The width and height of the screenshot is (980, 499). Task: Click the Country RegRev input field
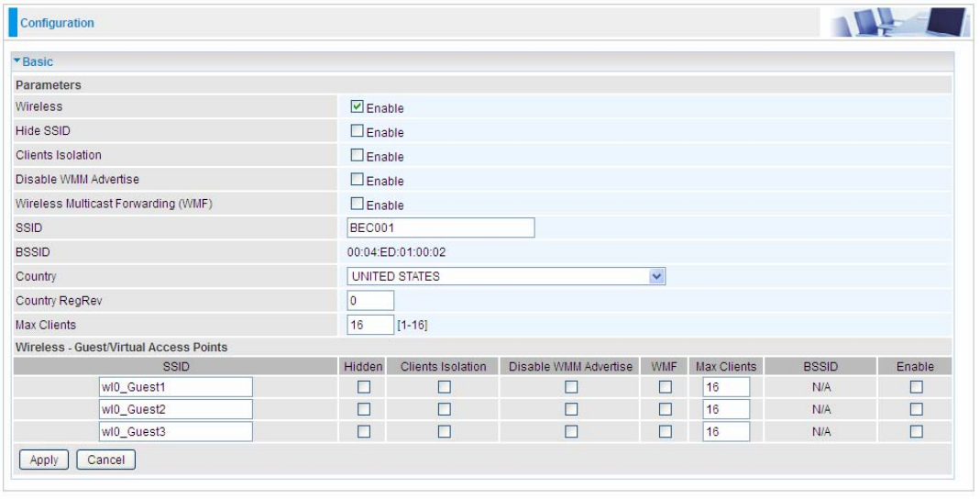click(x=370, y=301)
